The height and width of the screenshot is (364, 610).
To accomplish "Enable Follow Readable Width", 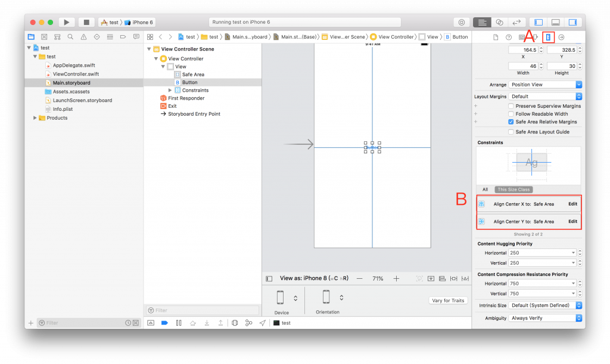I will (x=511, y=114).
